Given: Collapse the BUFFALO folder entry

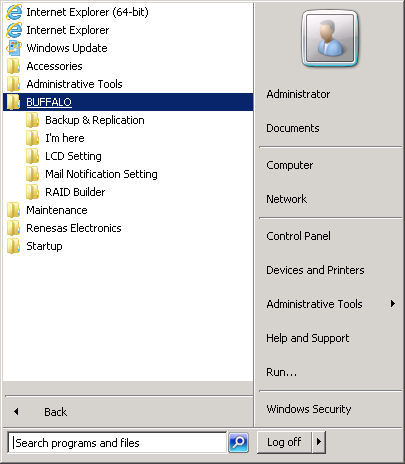Looking at the screenshot, I should [128, 102].
